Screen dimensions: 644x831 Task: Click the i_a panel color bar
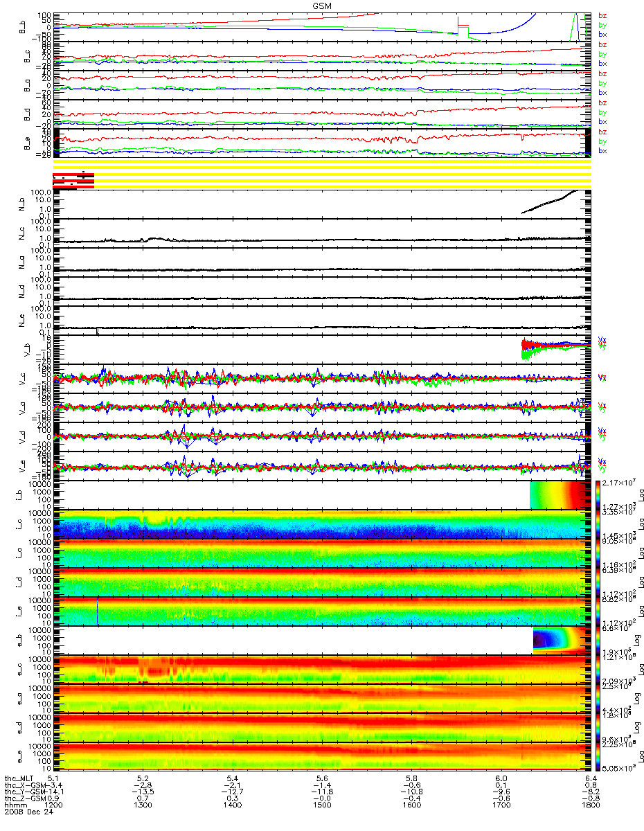point(598,553)
